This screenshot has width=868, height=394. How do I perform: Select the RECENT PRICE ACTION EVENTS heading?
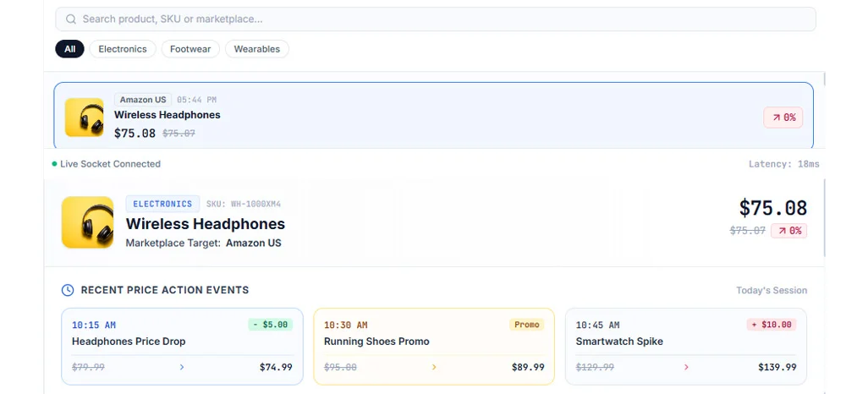click(x=165, y=290)
